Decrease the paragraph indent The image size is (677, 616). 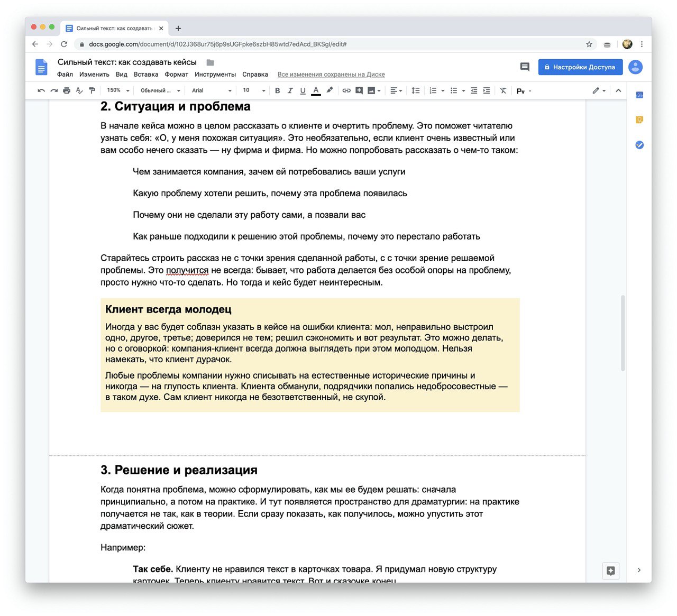point(474,90)
